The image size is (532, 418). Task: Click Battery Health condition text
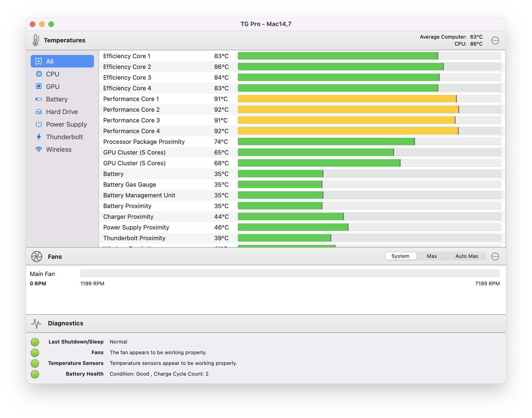(x=159, y=374)
